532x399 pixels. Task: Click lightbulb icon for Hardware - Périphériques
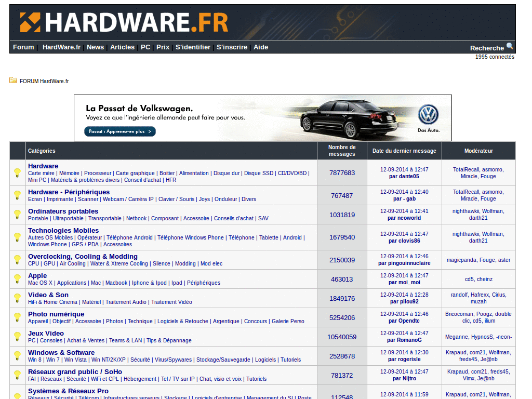click(x=17, y=195)
